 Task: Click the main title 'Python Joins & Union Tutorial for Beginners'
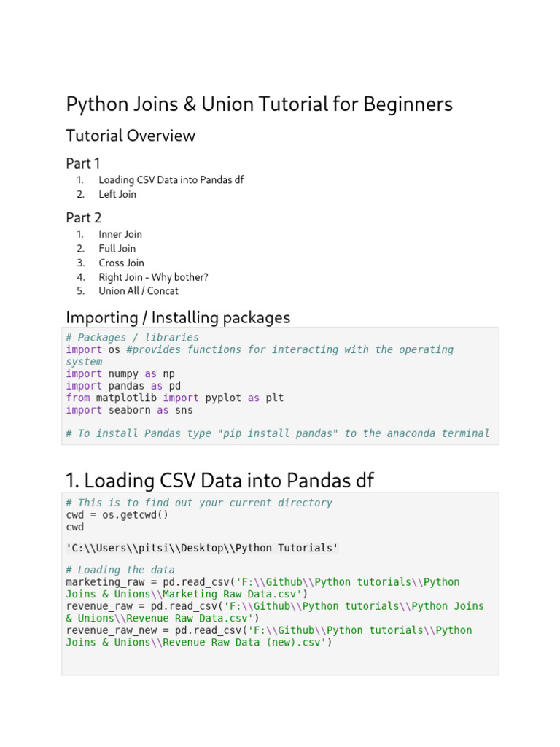(259, 104)
